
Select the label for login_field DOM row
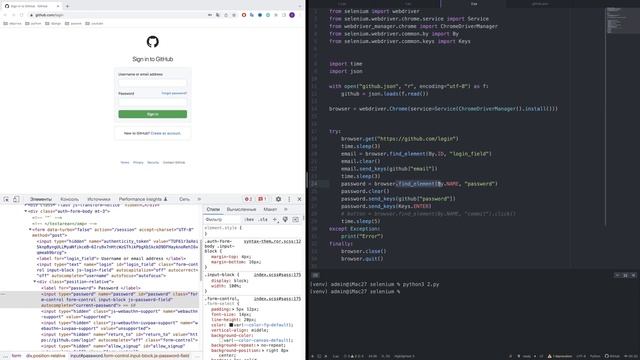[x=111, y=259]
